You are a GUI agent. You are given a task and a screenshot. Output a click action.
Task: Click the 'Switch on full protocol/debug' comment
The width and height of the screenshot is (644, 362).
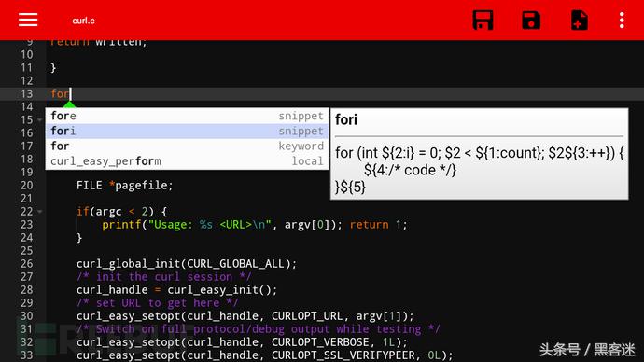point(258,329)
